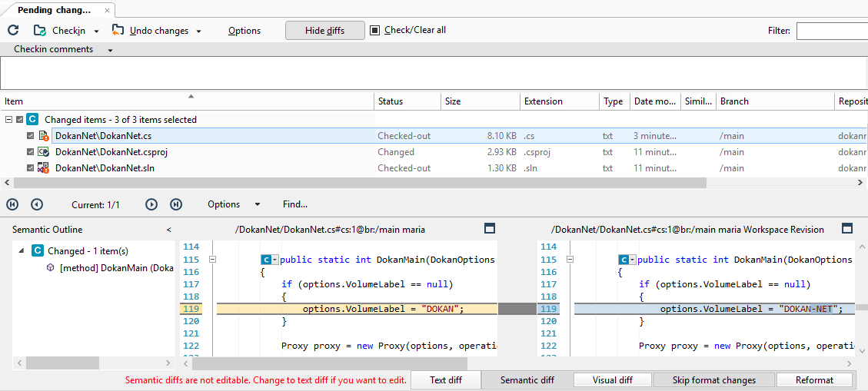Sort by the Item column header
The image size is (868, 391).
click(x=188, y=101)
